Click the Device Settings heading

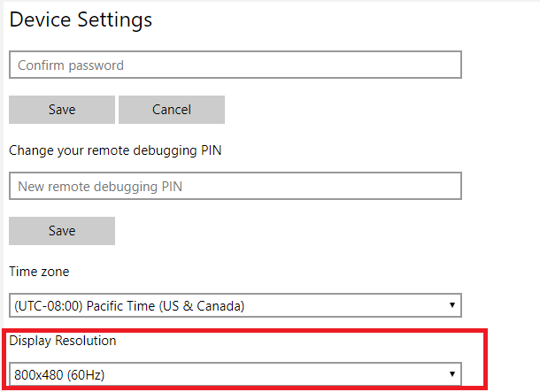pyautogui.click(x=81, y=19)
